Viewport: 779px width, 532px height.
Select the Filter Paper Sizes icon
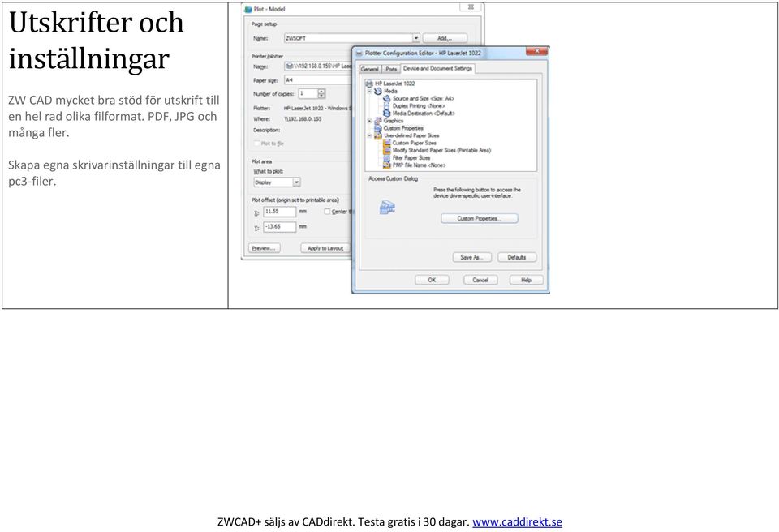(x=387, y=157)
